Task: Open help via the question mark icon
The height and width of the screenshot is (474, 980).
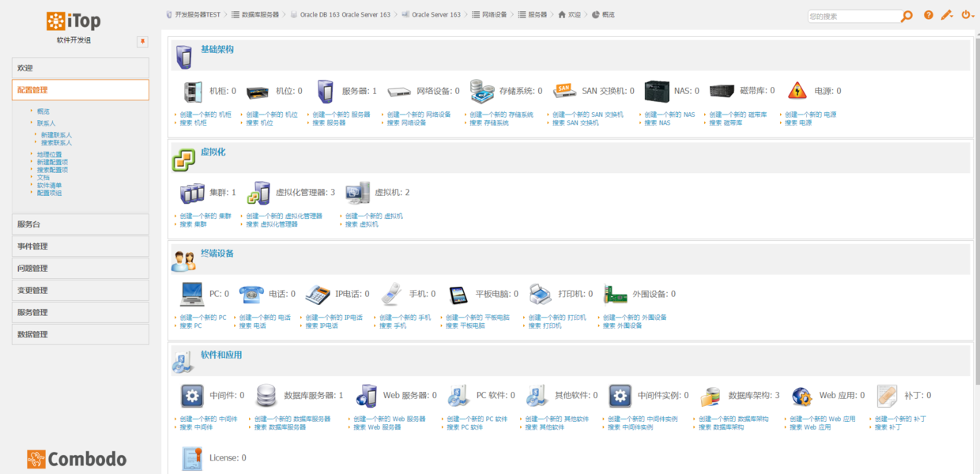Action: click(x=929, y=15)
